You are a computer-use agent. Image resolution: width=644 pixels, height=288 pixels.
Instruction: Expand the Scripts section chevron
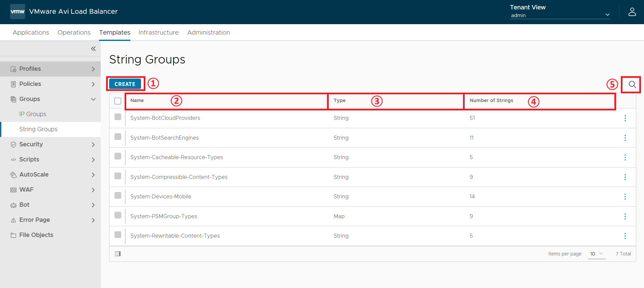[93, 160]
